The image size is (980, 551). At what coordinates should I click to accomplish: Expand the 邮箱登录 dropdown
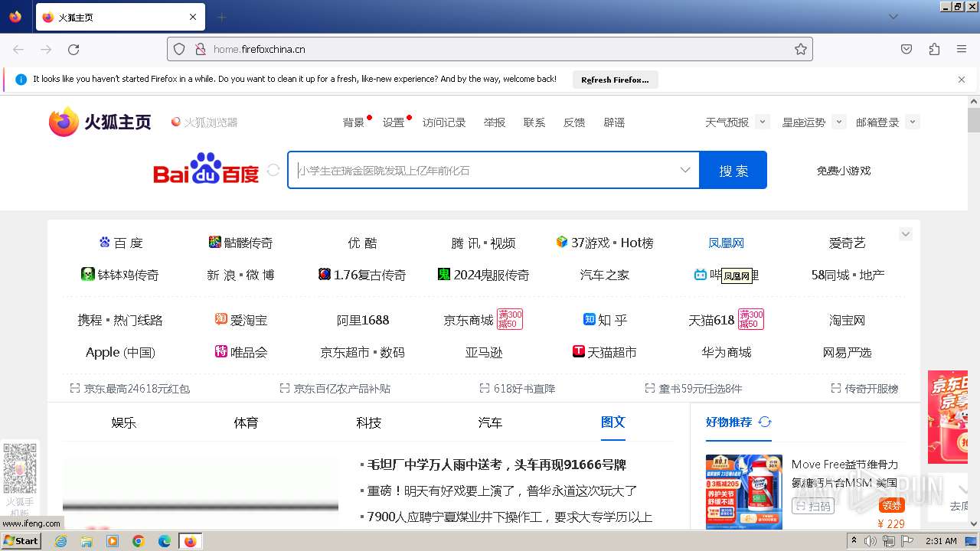(x=912, y=122)
